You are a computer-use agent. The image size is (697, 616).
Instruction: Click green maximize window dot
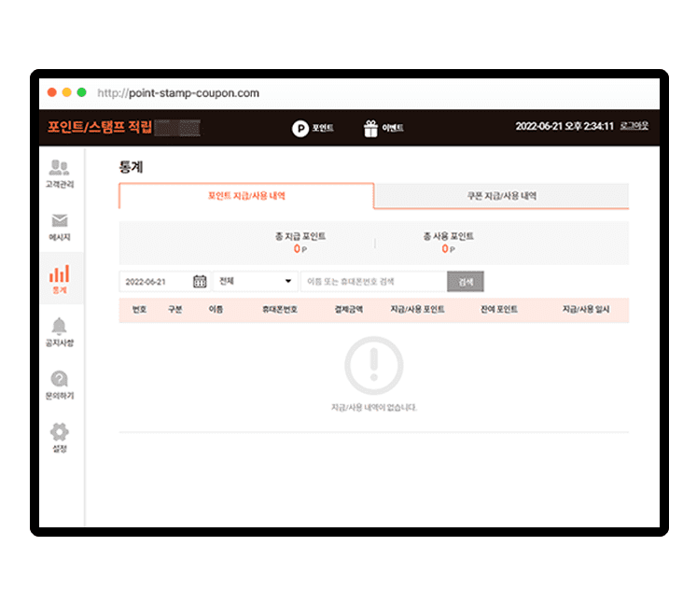pyautogui.click(x=81, y=92)
